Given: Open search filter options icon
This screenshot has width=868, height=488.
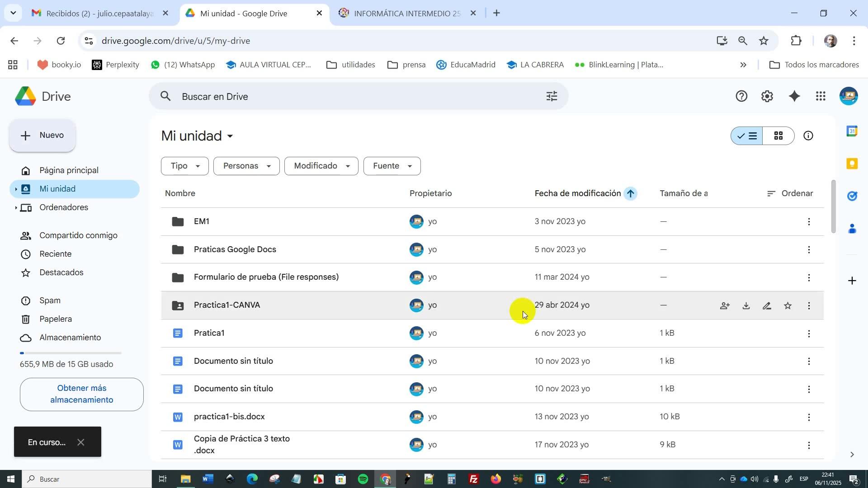Looking at the screenshot, I should [x=552, y=96].
